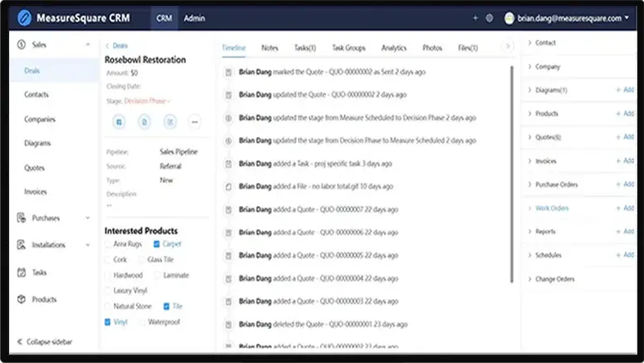The height and width of the screenshot is (363, 644).
Task: Open the globe icon in the header
Action: click(489, 18)
